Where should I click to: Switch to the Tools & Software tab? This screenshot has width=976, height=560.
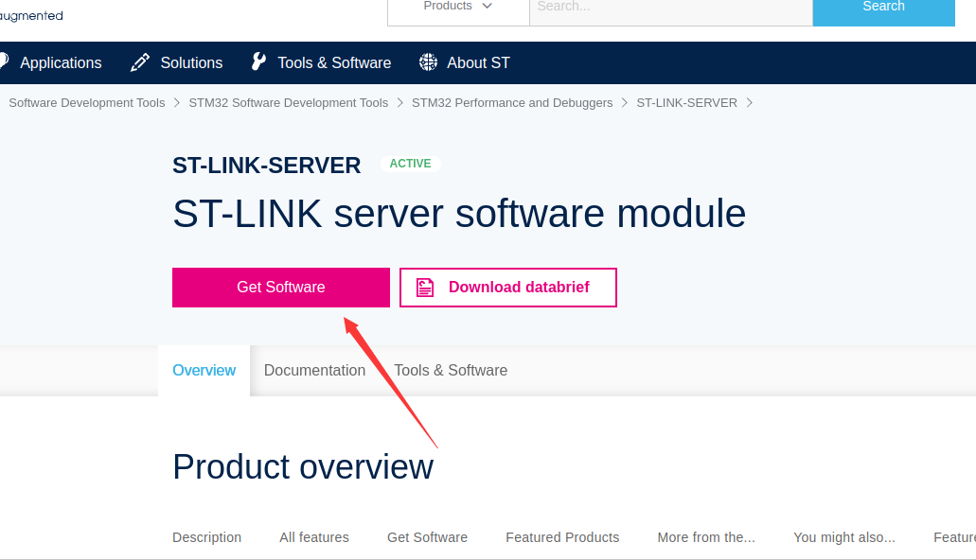point(451,370)
